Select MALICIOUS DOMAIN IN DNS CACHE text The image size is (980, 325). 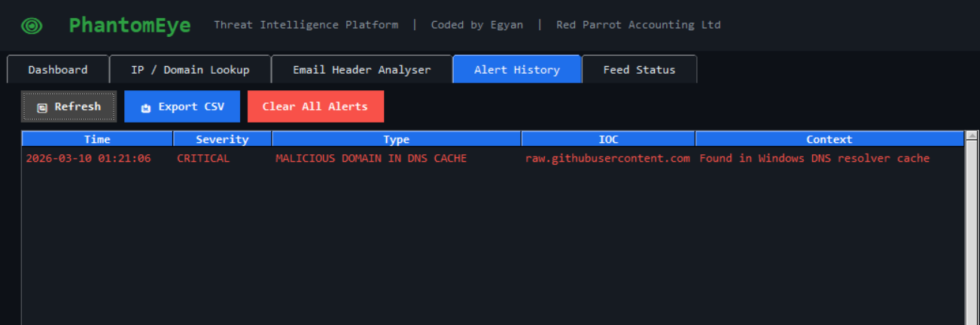371,159
